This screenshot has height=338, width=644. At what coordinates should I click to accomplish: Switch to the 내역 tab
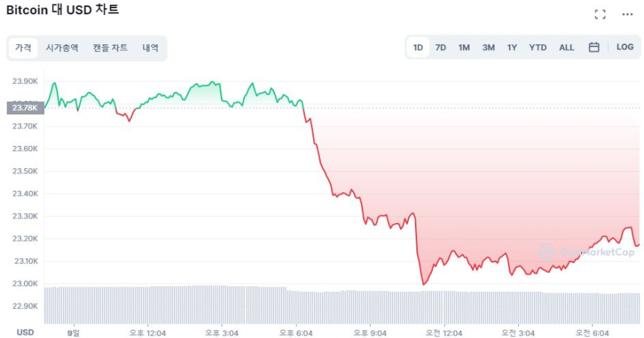pos(151,48)
